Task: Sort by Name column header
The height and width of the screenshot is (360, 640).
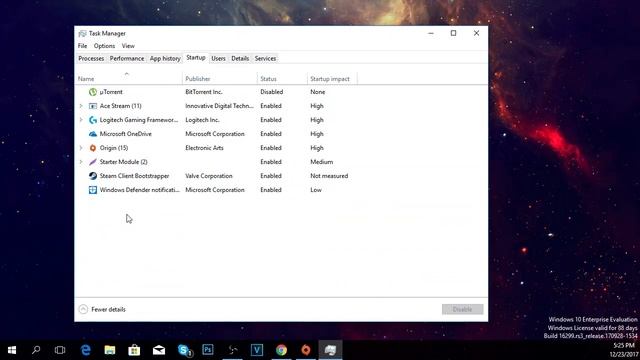Action: tap(129, 78)
